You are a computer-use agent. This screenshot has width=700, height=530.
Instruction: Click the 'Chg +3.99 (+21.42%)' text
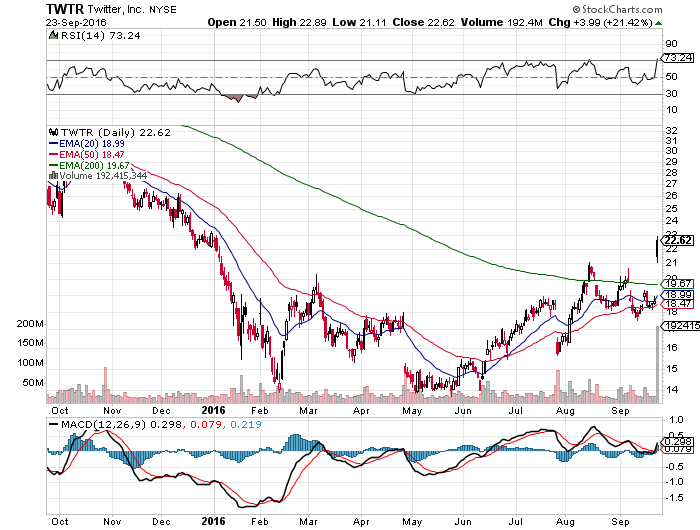point(600,22)
